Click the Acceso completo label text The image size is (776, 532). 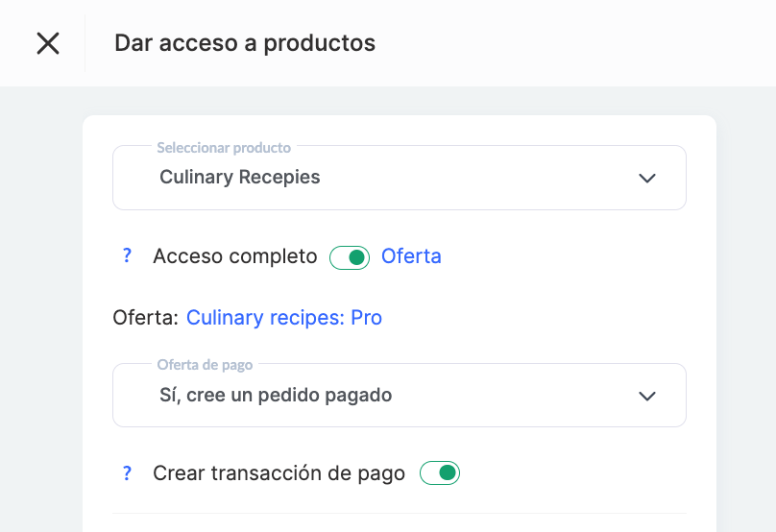click(x=234, y=256)
